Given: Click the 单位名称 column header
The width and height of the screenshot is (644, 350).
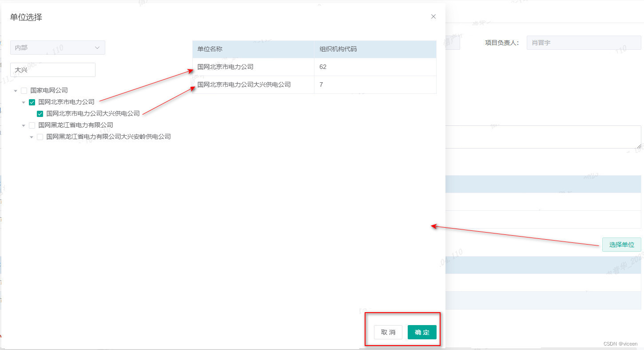Looking at the screenshot, I should (253, 49).
